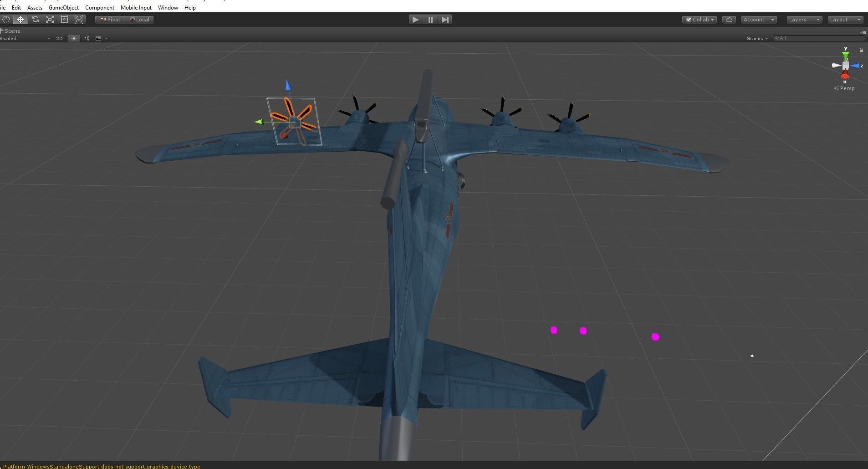Toggle scene audio speaker icon
868x469 pixels.
(x=86, y=39)
